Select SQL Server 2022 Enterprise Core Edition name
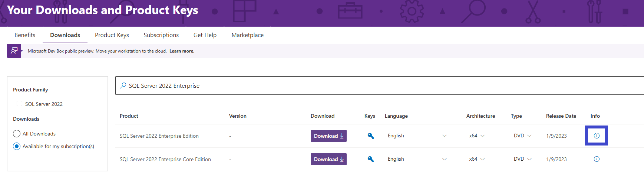Screen dimensions: 644x194 click(165, 159)
